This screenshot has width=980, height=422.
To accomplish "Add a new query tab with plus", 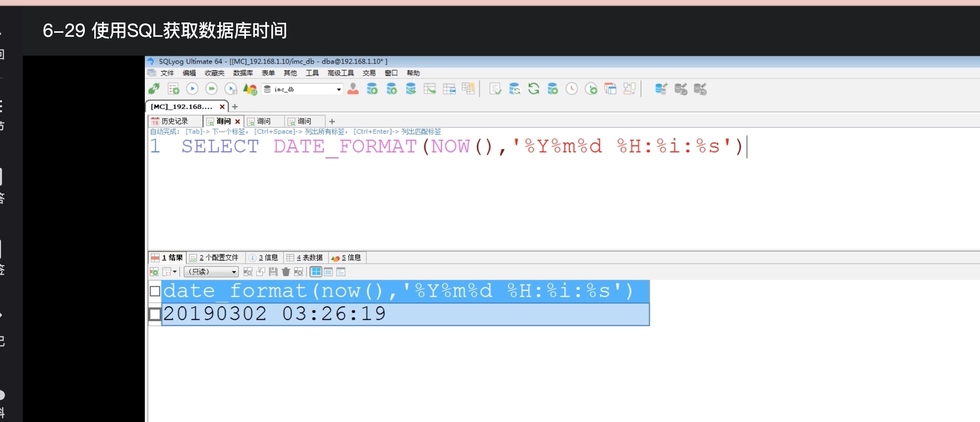I will click(332, 121).
